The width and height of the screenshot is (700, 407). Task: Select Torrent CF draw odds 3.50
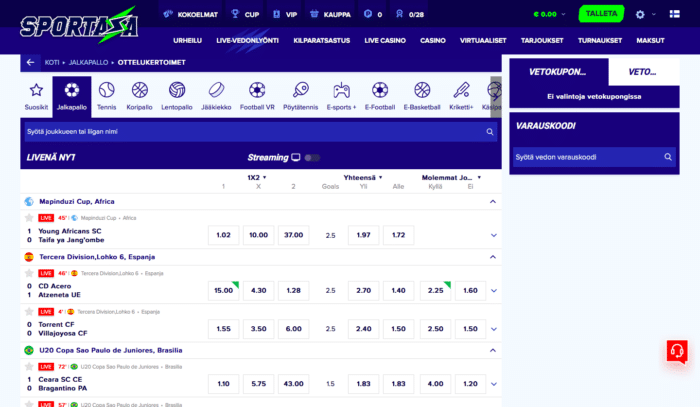[x=258, y=329]
